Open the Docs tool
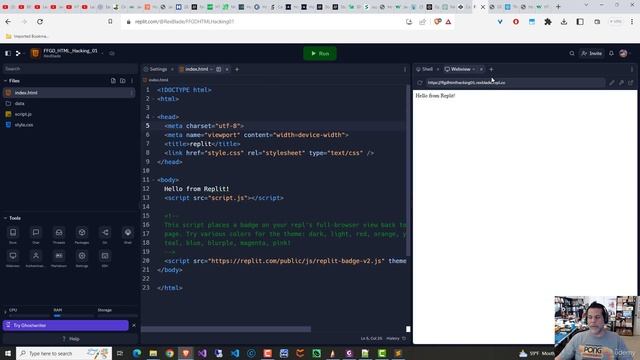640x360 pixels. (x=13, y=235)
